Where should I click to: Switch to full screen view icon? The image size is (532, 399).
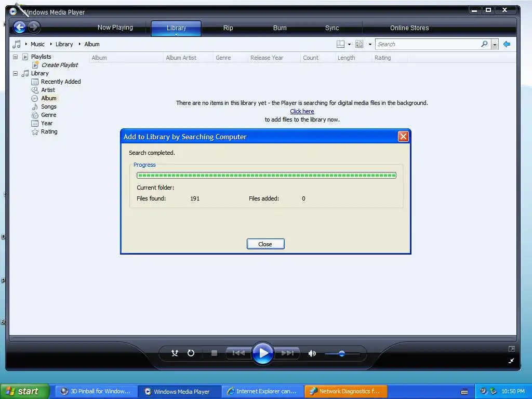pos(512,349)
